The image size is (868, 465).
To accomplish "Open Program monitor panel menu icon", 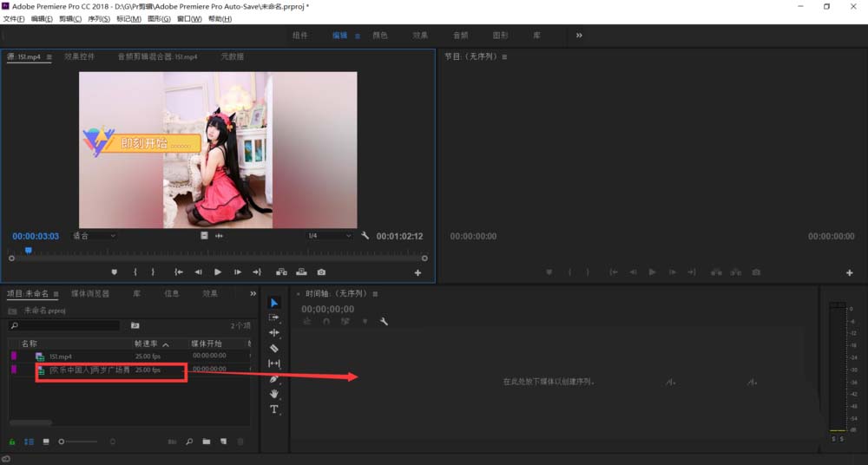I will [x=504, y=57].
